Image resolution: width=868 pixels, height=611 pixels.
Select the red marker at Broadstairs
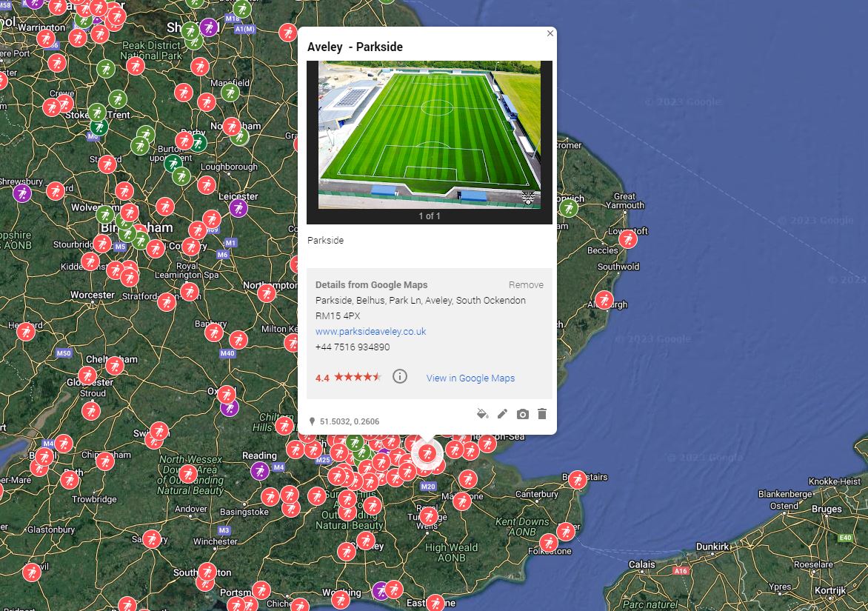click(578, 479)
